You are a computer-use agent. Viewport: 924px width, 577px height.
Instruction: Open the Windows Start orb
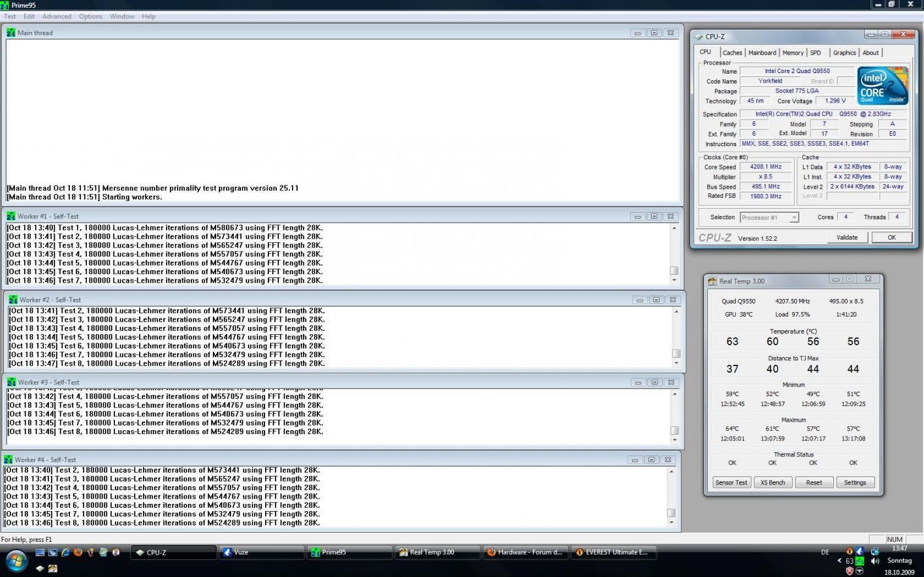click(16, 561)
